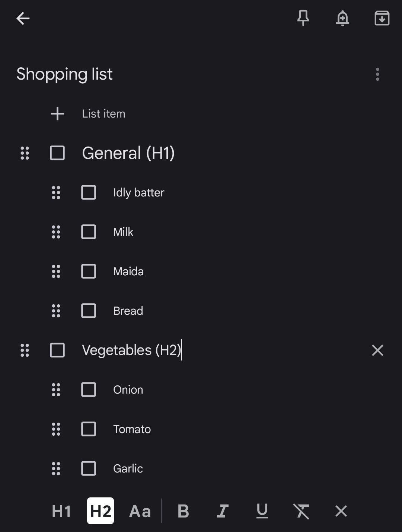This screenshot has width=402, height=532.
Task: Open the three-dot options menu
Action: 377,74
